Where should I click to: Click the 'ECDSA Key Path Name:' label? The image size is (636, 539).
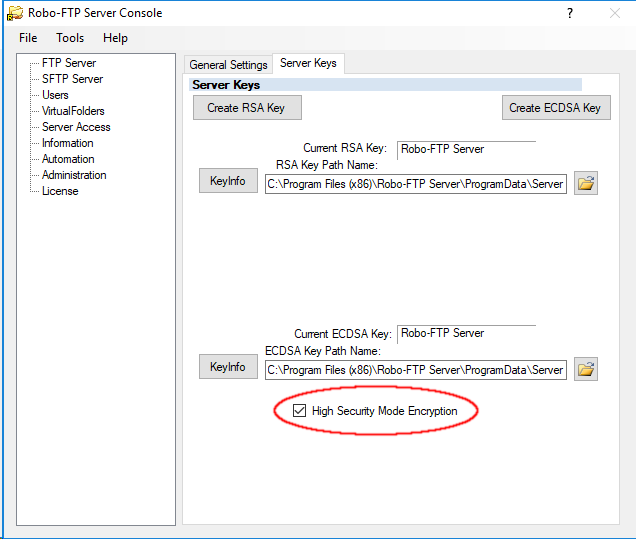pyautogui.click(x=323, y=351)
